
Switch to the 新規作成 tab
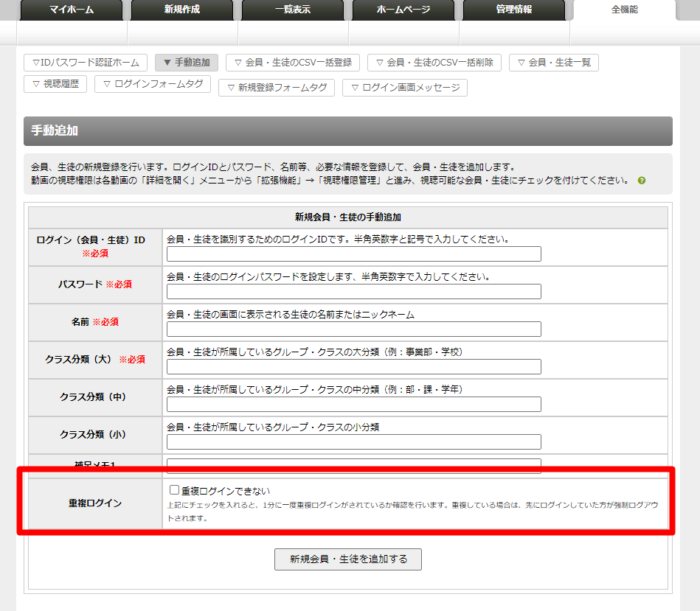[182, 10]
